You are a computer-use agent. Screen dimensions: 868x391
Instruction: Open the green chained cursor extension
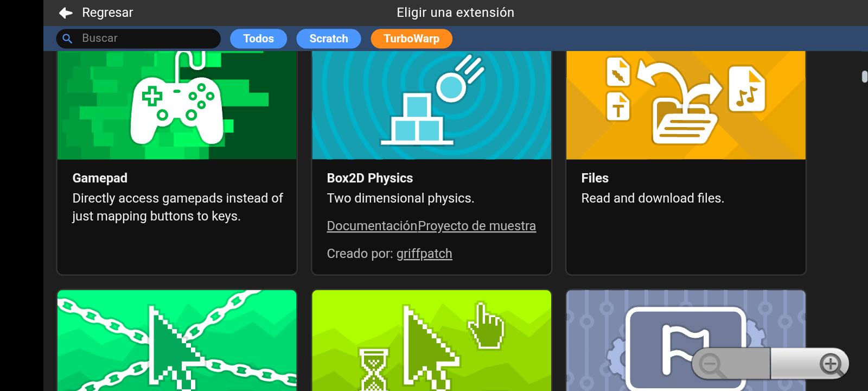177,340
